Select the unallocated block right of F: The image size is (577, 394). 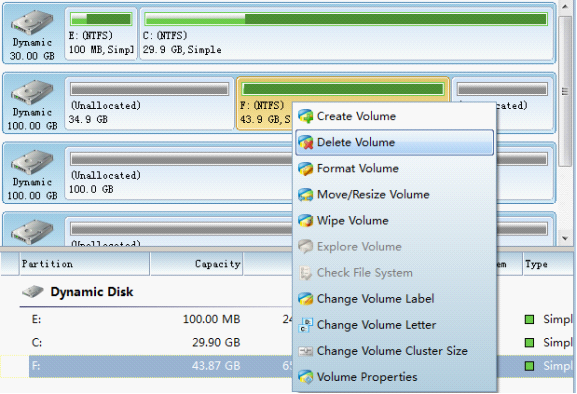[x=526, y=103]
